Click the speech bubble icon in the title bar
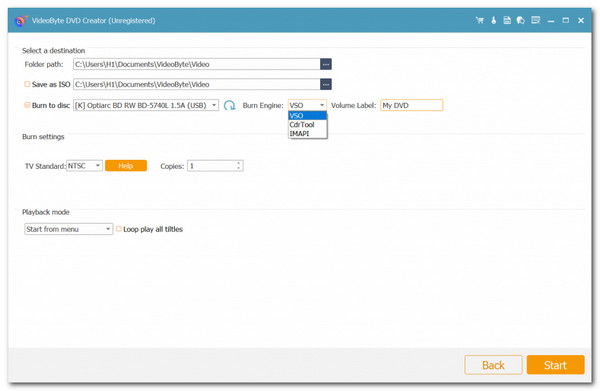Screen dimensions: 600x391 pos(520,20)
